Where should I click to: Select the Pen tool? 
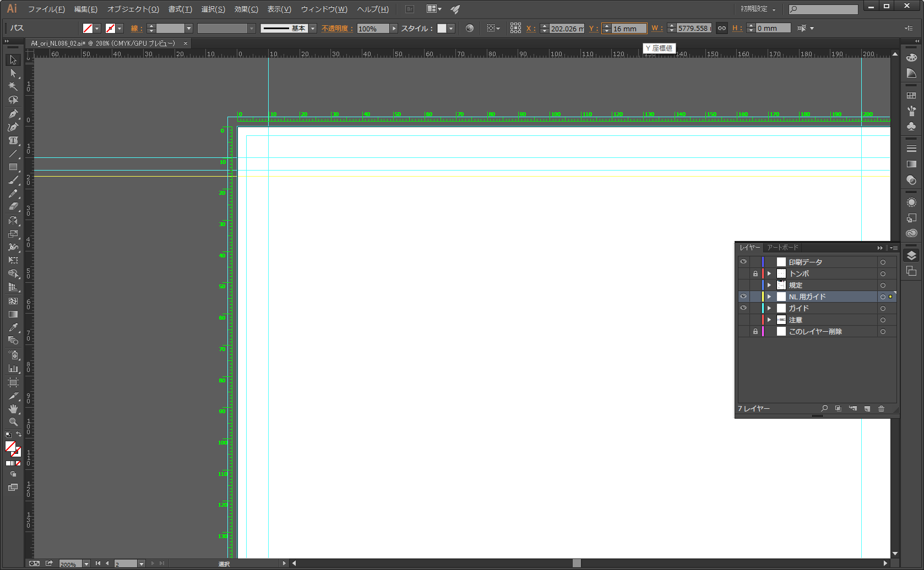pyautogui.click(x=13, y=114)
